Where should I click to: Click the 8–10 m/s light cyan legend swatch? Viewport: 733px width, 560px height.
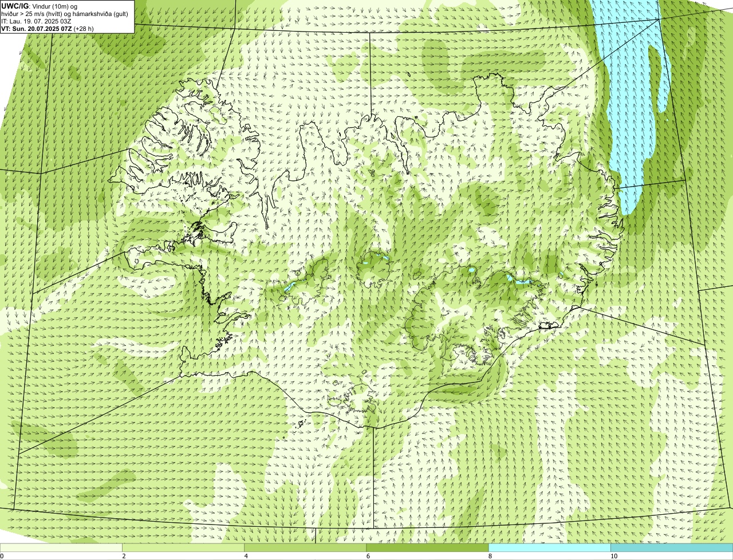[549, 548]
